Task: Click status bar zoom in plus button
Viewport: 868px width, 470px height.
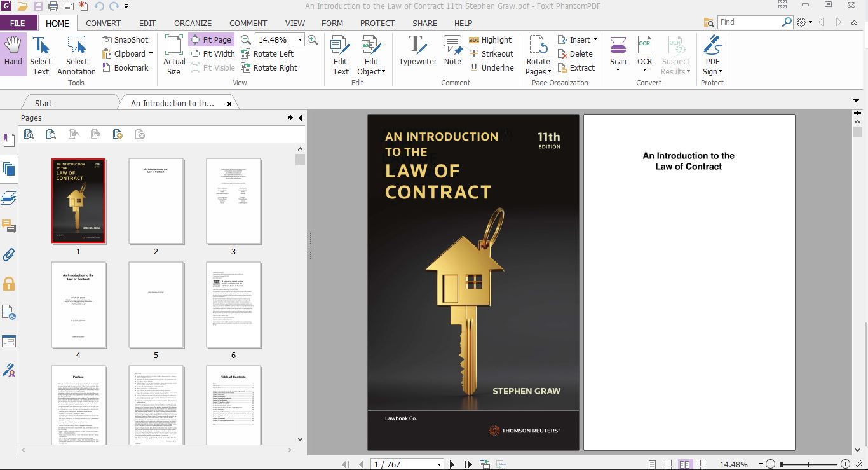Action: [x=845, y=464]
